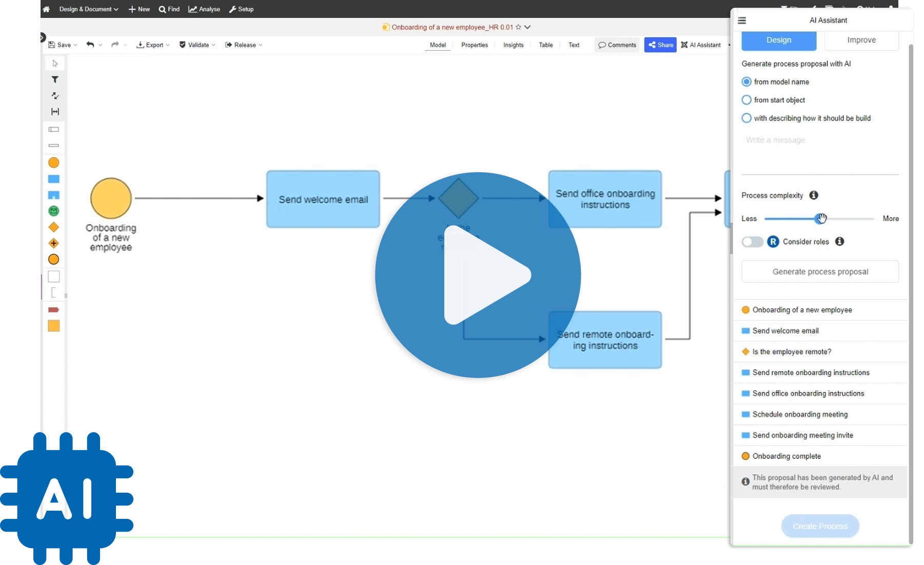Screen dimensions: 924x565
Task: Pick the orange square shape in palette
Action: (54, 326)
